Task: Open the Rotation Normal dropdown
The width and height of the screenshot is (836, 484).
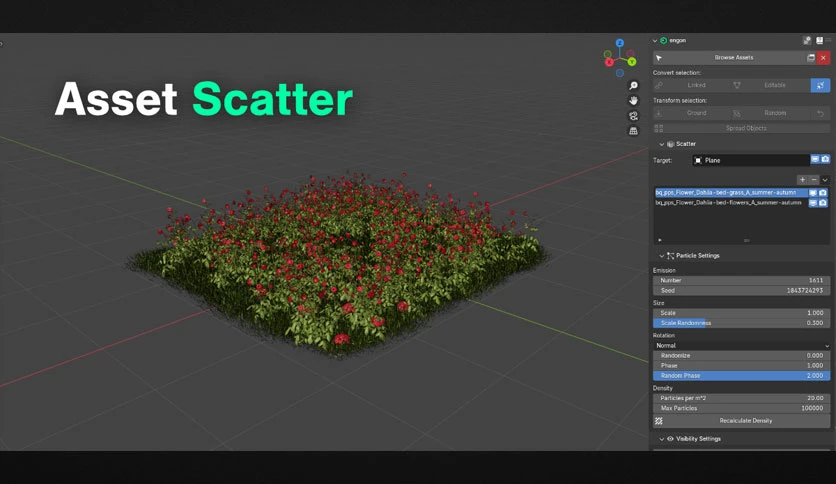Action: [742, 345]
